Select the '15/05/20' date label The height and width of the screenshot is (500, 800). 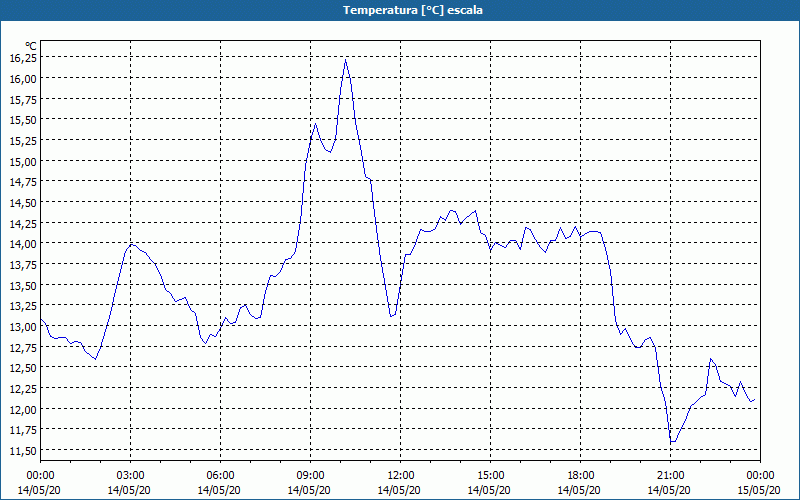click(759, 490)
